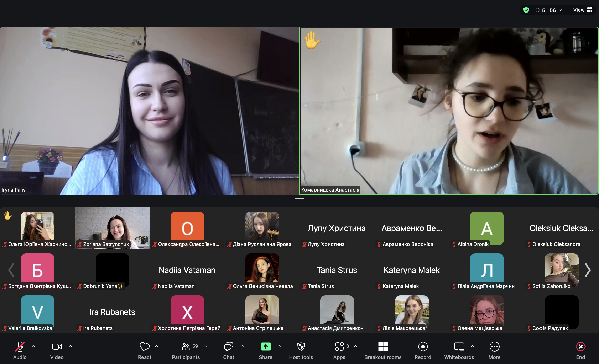Open the Chat panel
599x364 pixels.
(229, 350)
